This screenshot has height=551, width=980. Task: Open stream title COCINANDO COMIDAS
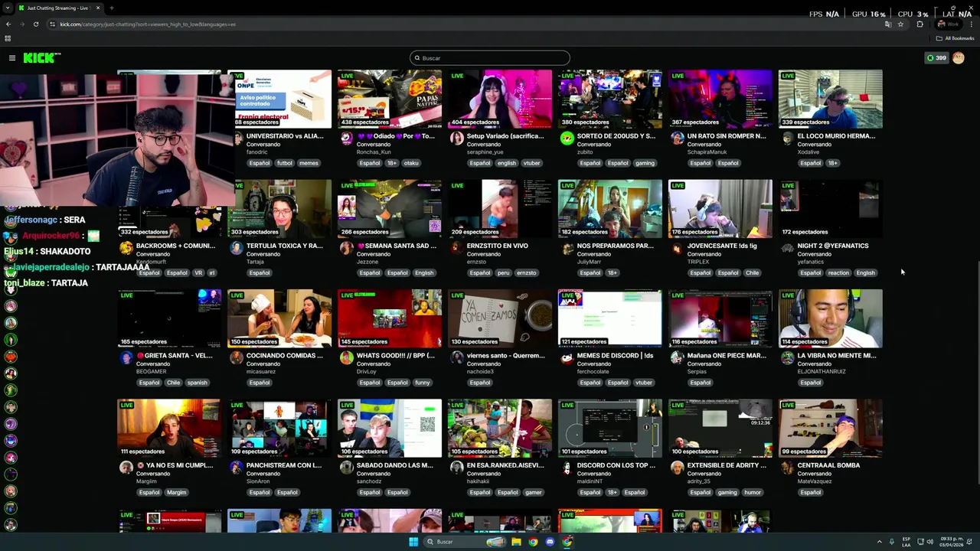284,355
